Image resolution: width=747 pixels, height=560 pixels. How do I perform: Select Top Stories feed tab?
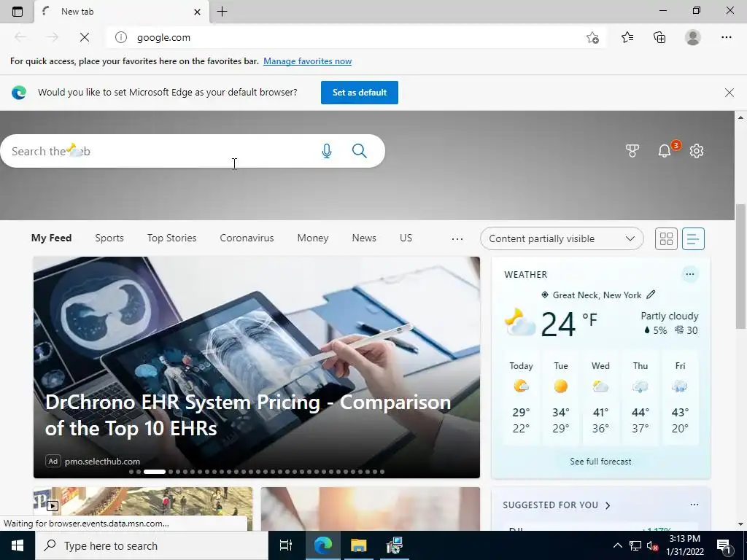tap(171, 238)
